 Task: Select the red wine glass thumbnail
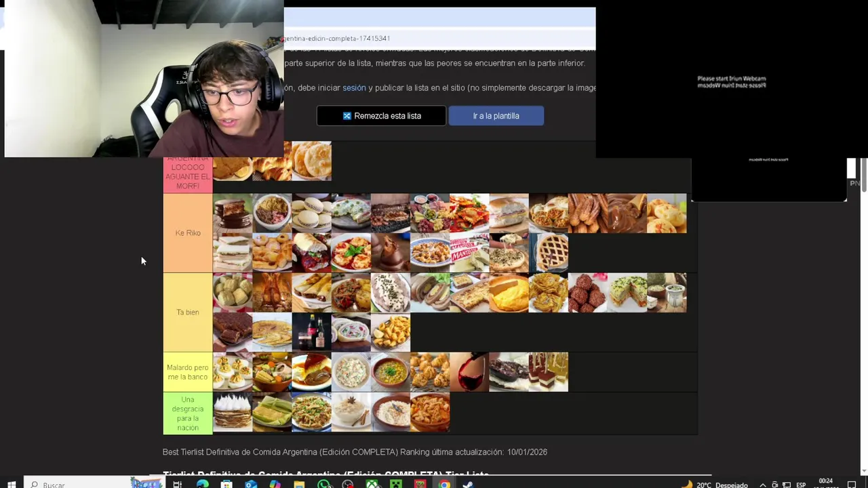tap(469, 372)
